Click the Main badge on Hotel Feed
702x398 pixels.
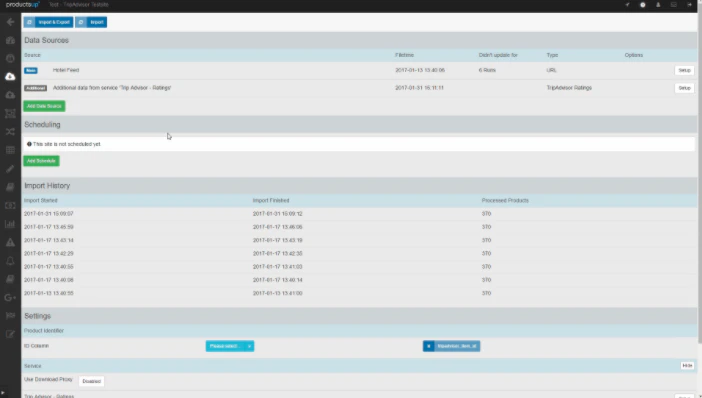click(x=31, y=70)
